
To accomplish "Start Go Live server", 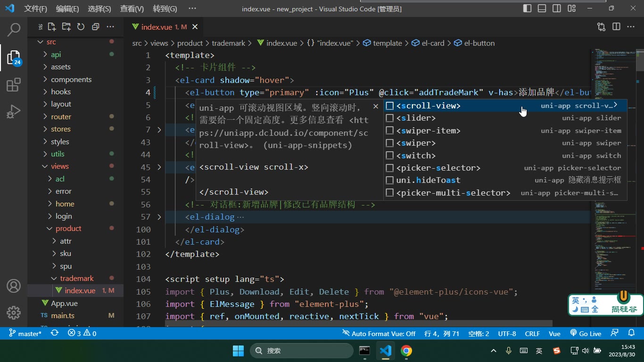I will click(586, 333).
